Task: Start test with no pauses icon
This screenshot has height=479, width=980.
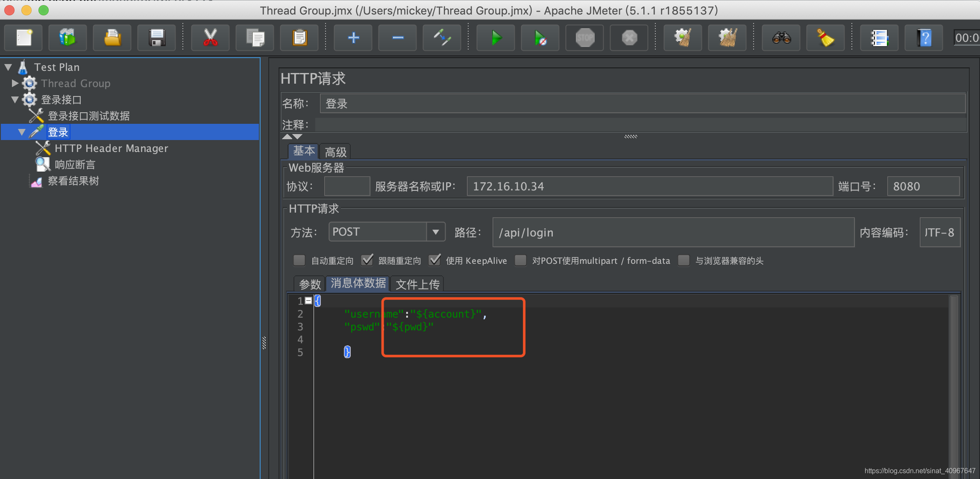Action: (540, 38)
